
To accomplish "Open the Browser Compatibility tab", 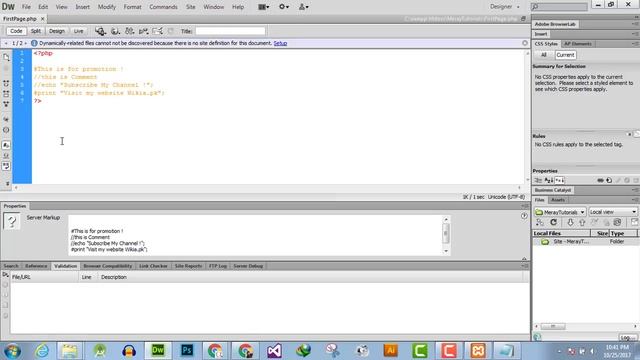I will click(x=108, y=266).
